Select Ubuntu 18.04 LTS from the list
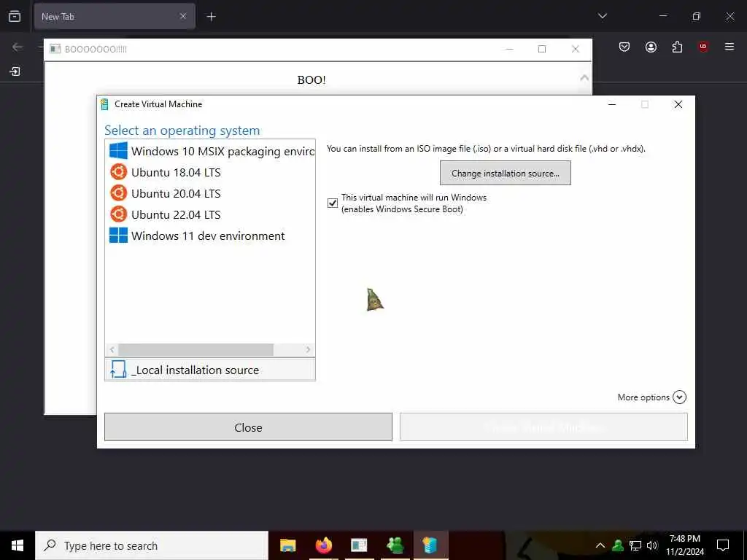Screen dimensions: 747x560 (x=210, y=172)
